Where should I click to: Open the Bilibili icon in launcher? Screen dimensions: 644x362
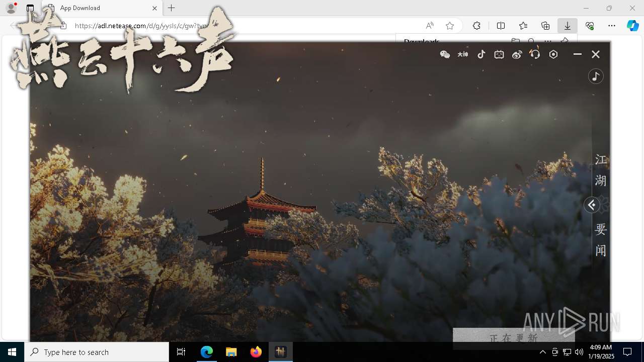pos(499,54)
